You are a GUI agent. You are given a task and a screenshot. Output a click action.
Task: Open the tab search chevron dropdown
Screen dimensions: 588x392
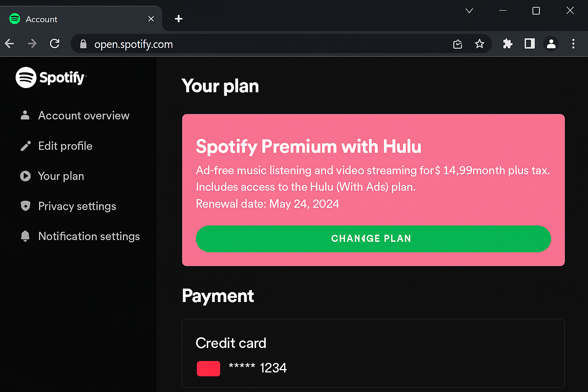469,11
